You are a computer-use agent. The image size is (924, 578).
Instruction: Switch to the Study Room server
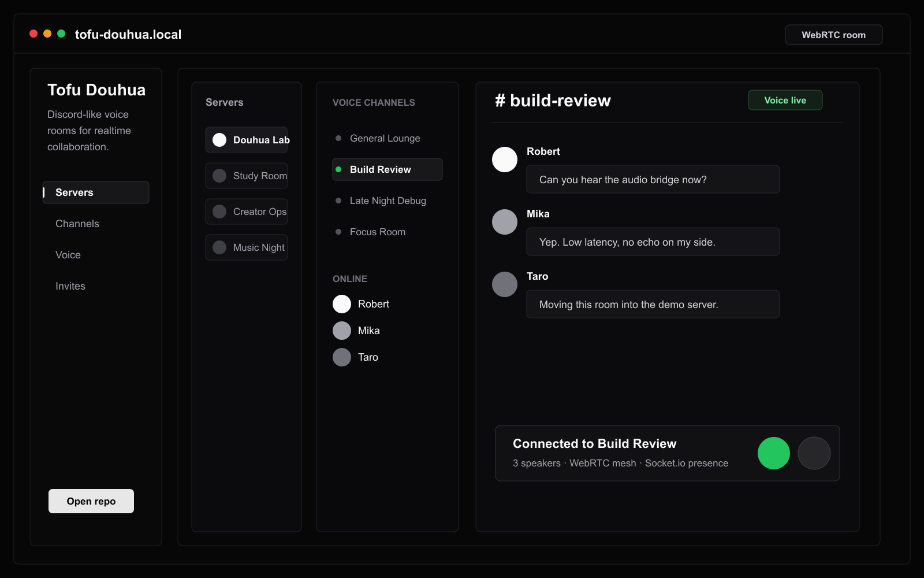coord(247,176)
